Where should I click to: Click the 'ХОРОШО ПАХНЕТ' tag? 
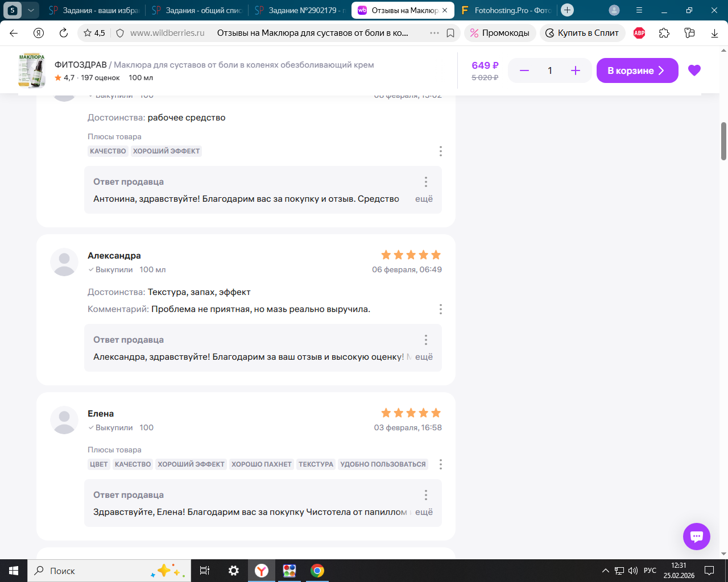click(262, 464)
